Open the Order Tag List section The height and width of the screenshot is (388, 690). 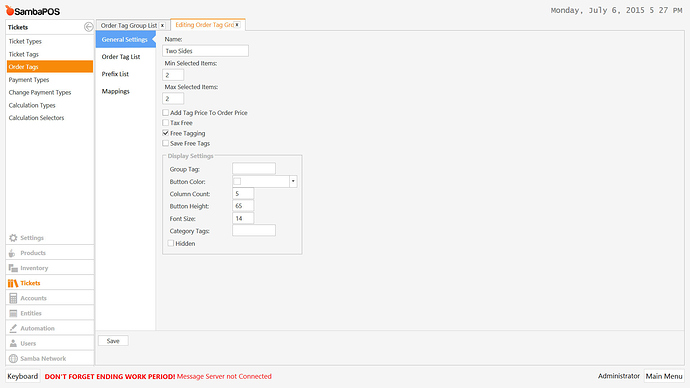[x=121, y=57]
